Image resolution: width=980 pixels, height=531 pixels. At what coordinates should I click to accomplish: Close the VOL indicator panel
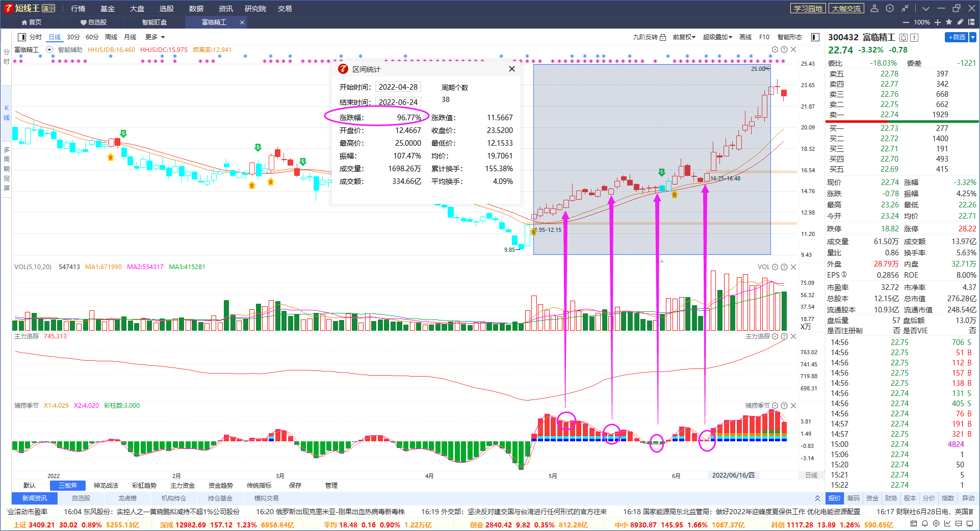(x=793, y=267)
